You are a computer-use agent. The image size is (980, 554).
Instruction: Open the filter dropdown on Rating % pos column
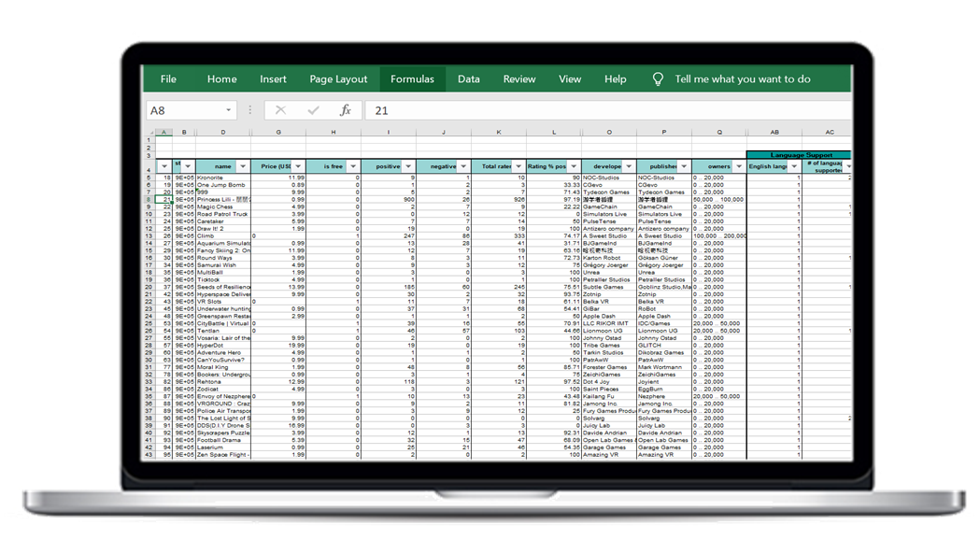click(572, 165)
